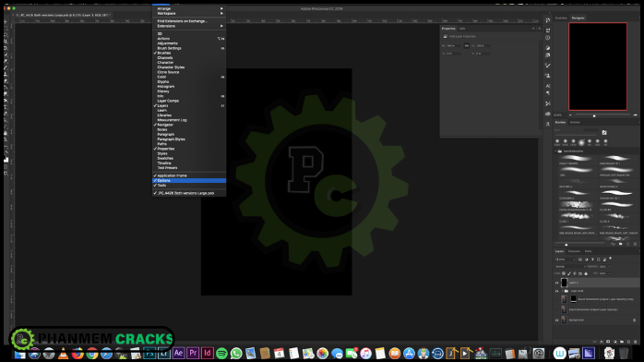Screen dimensions: 644x362
Task: Click Find Extensions on Exchange
Action: coord(189,21)
